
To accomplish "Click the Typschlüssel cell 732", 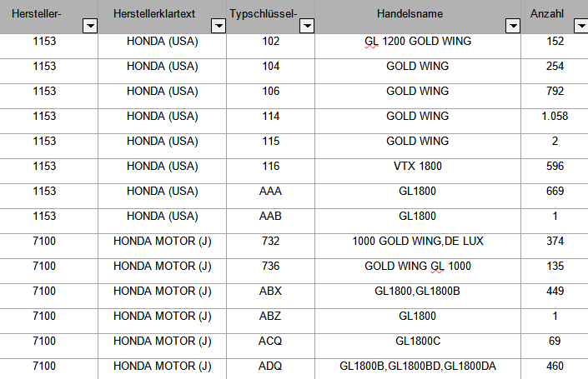I will (271, 246).
